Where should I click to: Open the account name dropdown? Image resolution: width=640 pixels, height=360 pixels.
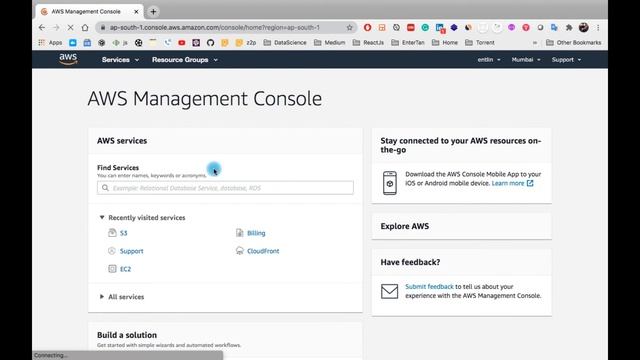click(x=489, y=60)
